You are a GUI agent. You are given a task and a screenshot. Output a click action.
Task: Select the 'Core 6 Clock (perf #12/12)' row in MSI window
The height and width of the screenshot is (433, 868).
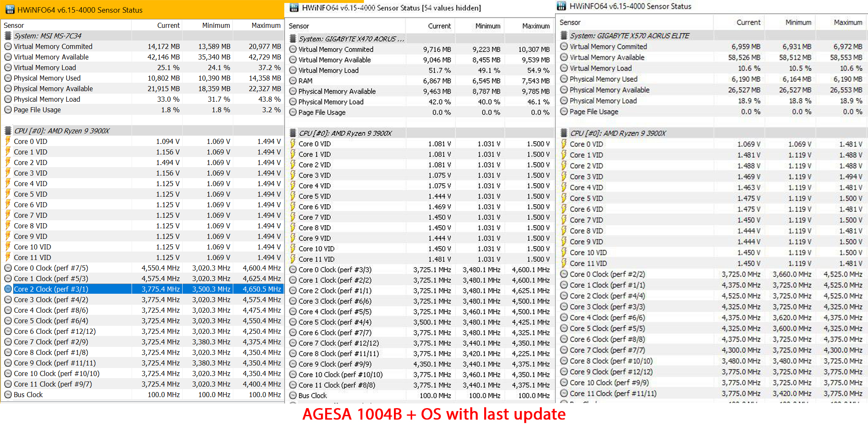tap(143, 331)
